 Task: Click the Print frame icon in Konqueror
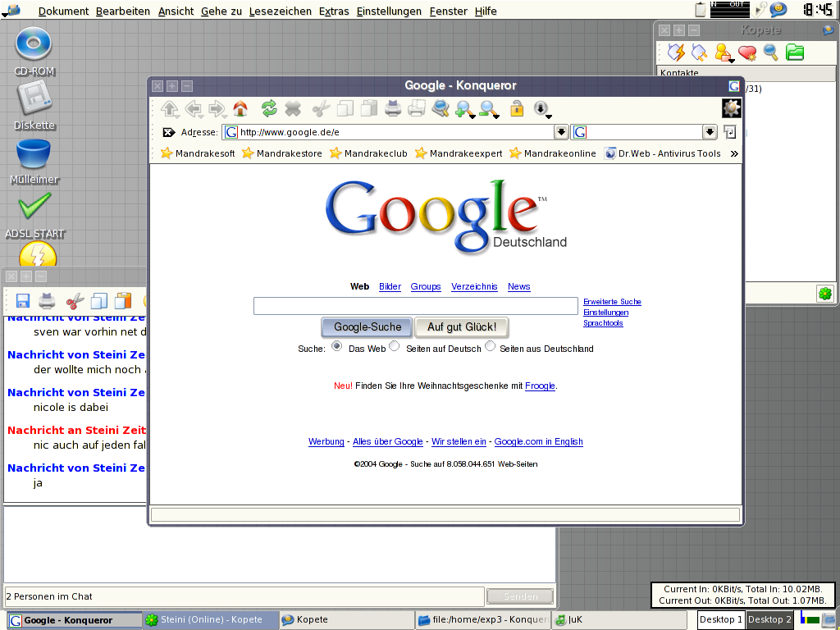416,109
